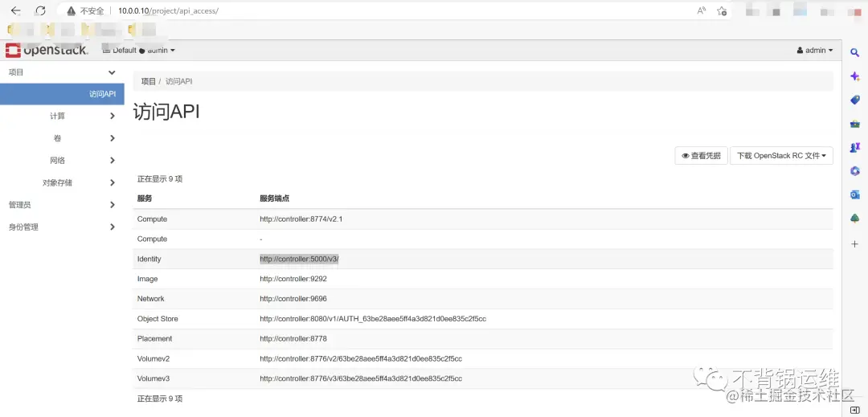Click the Object Store endpoint URL
Image resolution: width=868 pixels, height=417 pixels.
pyautogui.click(x=373, y=318)
